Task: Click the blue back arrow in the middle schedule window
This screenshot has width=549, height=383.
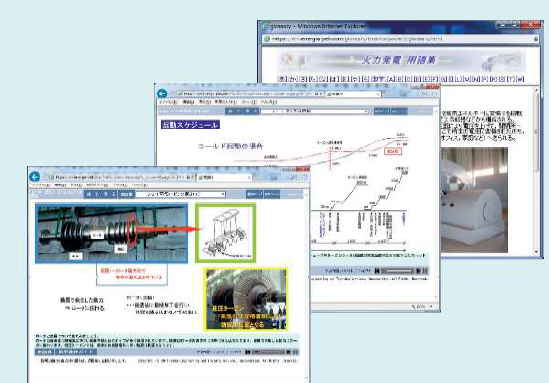Action: tap(162, 93)
